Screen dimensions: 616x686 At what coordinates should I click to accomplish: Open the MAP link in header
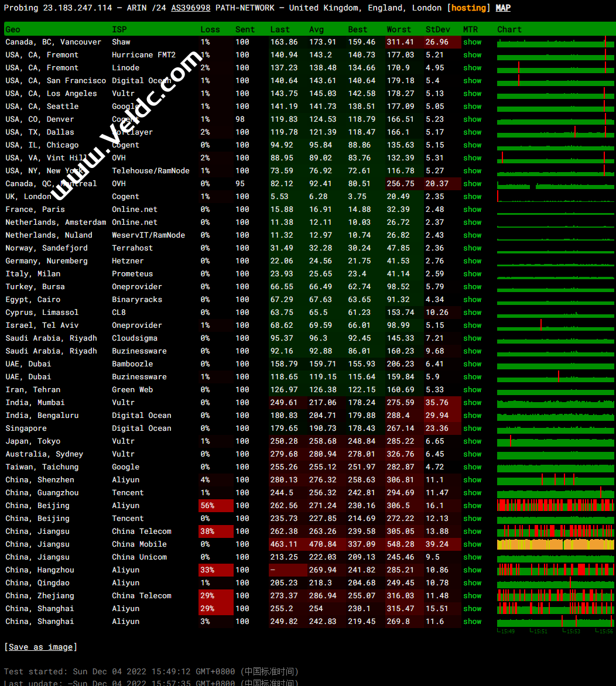click(x=503, y=8)
